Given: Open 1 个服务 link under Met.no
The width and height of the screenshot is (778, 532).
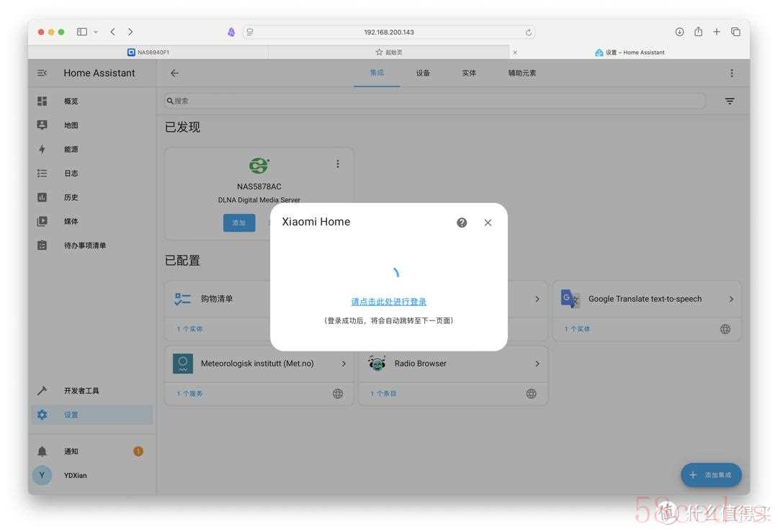Looking at the screenshot, I should point(189,394).
